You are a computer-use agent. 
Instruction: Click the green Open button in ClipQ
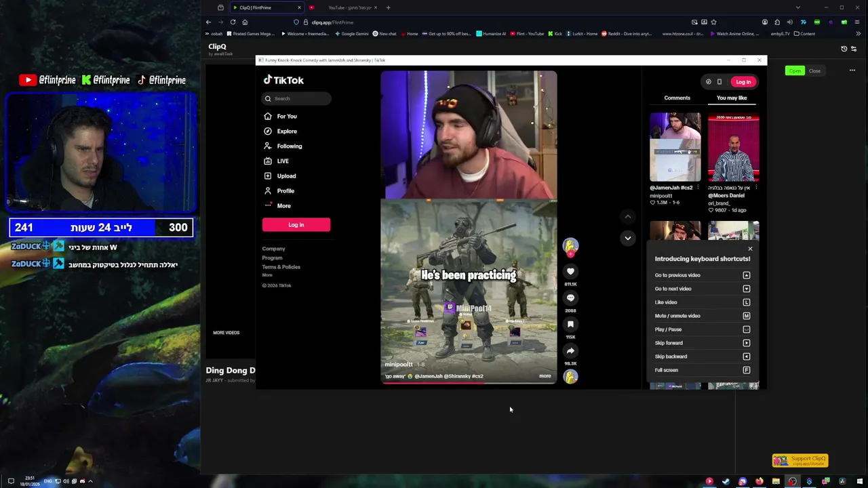tap(795, 70)
